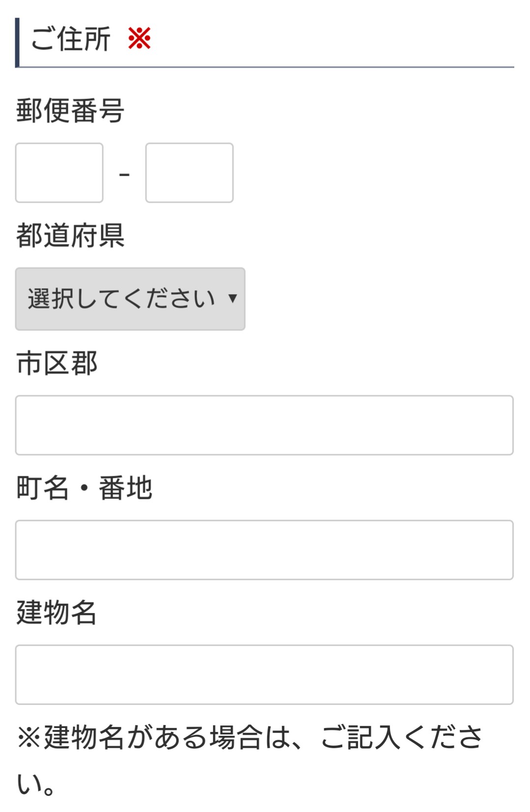The image size is (530, 812).
Task: Click the blue bar beside ご住所
Action: [18, 43]
